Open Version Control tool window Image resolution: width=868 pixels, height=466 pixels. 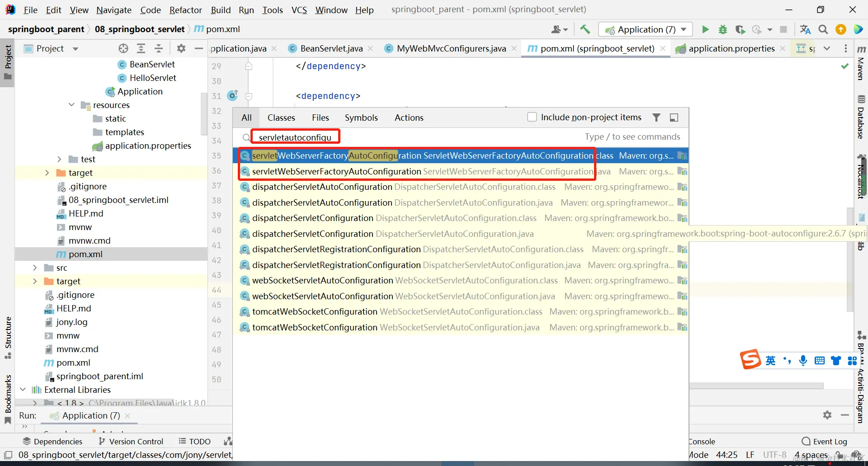point(131,441)
